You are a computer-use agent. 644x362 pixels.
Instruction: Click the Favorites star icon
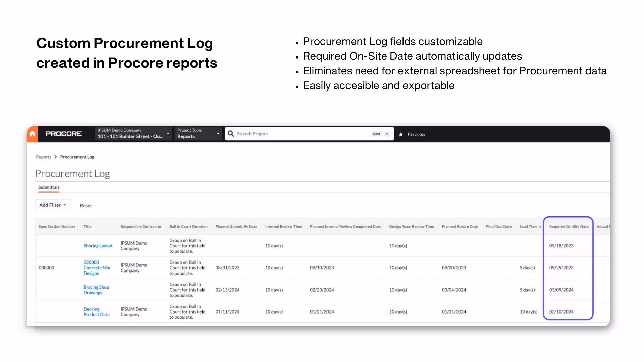(401, 134)
